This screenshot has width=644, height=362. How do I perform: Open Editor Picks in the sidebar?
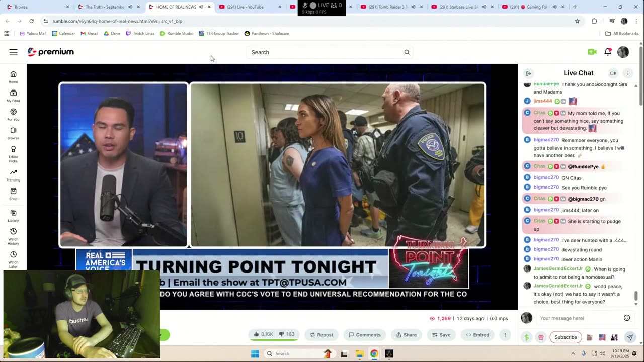[13, 154]
